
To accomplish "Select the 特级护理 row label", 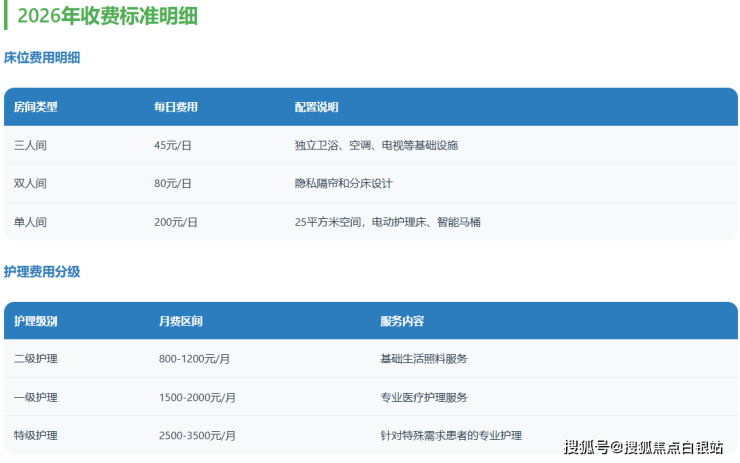I will pyautogui.click(x=36, y=436).
